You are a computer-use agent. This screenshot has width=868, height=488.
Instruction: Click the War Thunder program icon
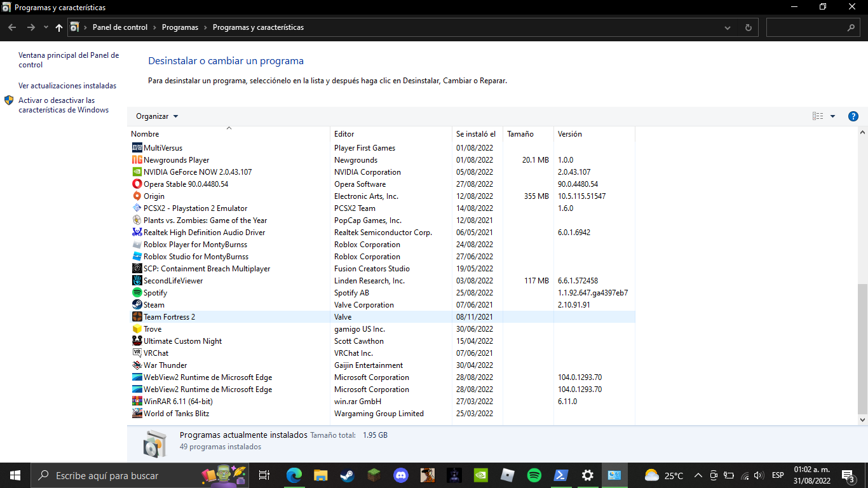pyautogui.click(x=137, y=365)
